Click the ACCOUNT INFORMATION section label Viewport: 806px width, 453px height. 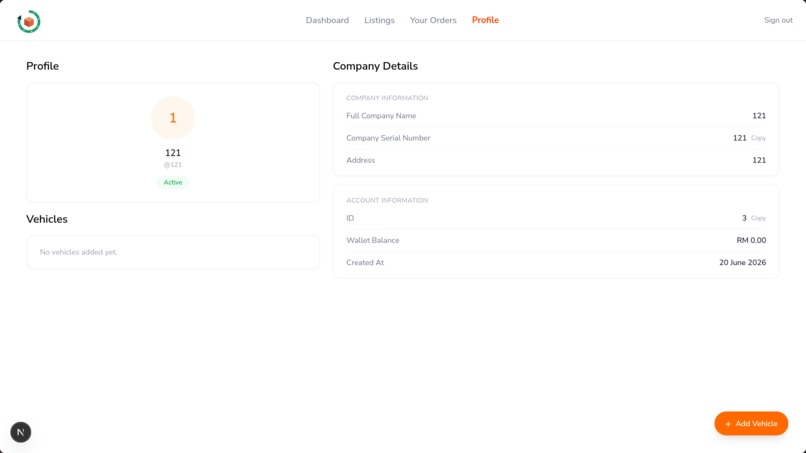pyautogui.click(x=387, y=200)
